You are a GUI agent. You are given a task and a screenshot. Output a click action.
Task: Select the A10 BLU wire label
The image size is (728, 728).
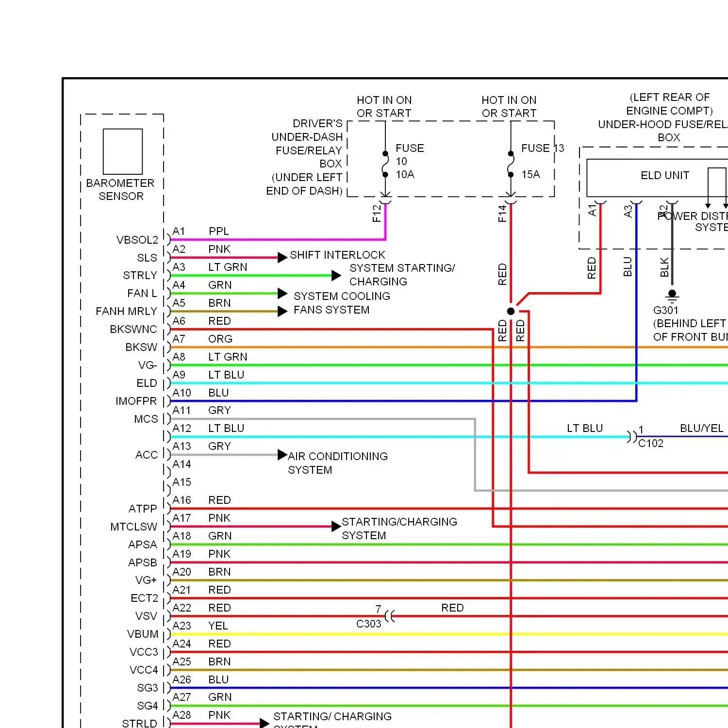tap(200, 393)
